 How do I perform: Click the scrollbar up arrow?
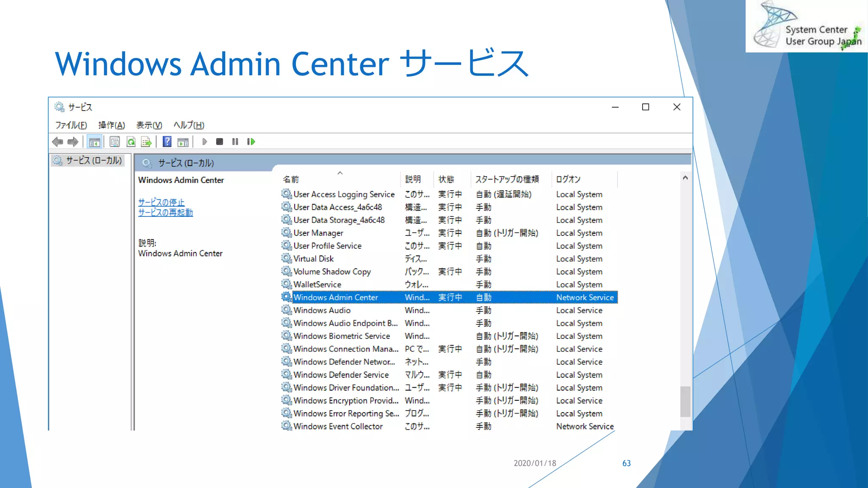click(x=685, y=178)
